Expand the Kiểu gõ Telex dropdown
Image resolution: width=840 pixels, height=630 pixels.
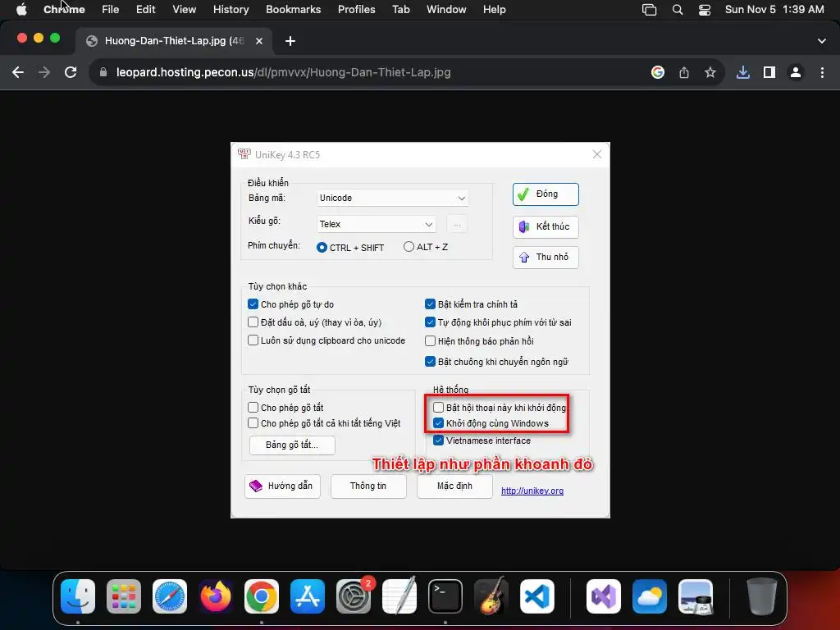tap(376, 224)
